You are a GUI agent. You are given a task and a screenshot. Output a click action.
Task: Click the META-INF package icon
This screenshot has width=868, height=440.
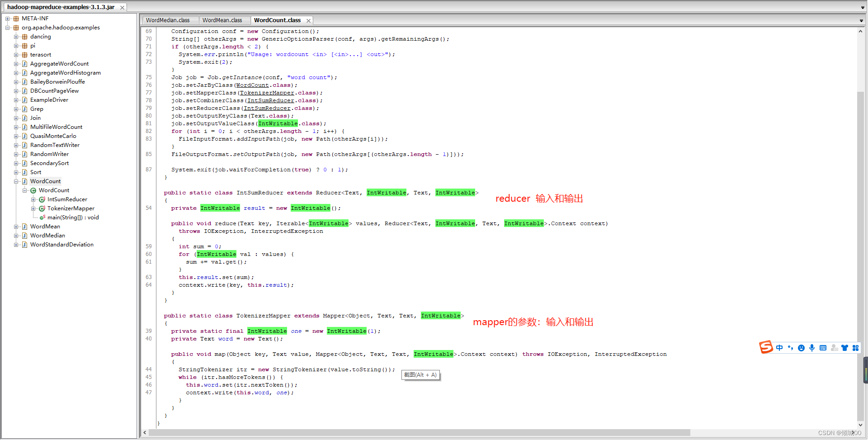(16, 19)
